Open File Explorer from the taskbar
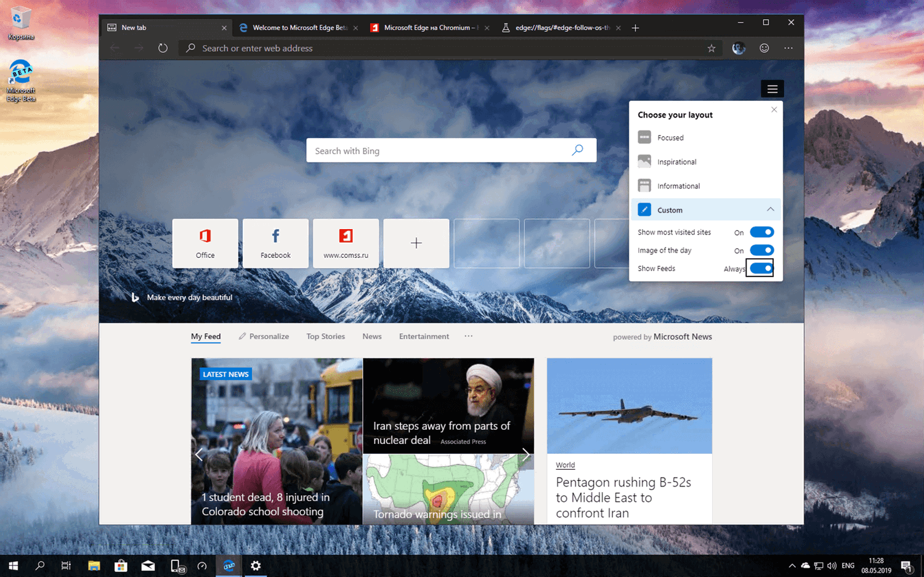Image resolution: width=924 pixels, height=577 pixels. click(94, 566)
